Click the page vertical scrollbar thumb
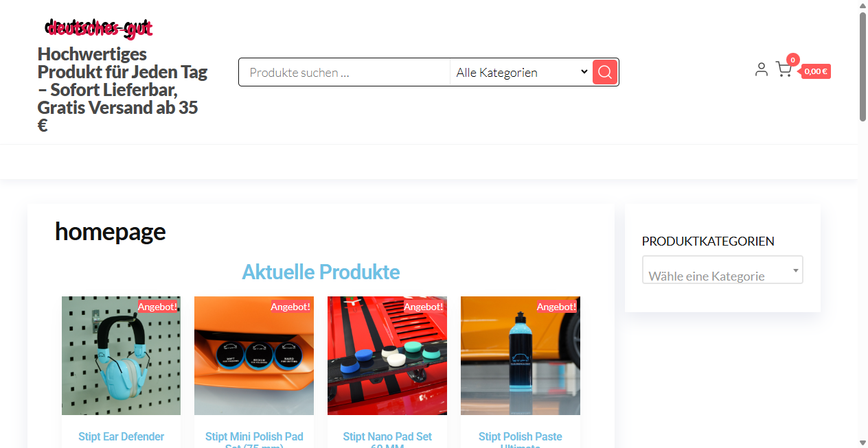Image resolution: width=868 pixels, height=448 pixels. pos(863,67)
